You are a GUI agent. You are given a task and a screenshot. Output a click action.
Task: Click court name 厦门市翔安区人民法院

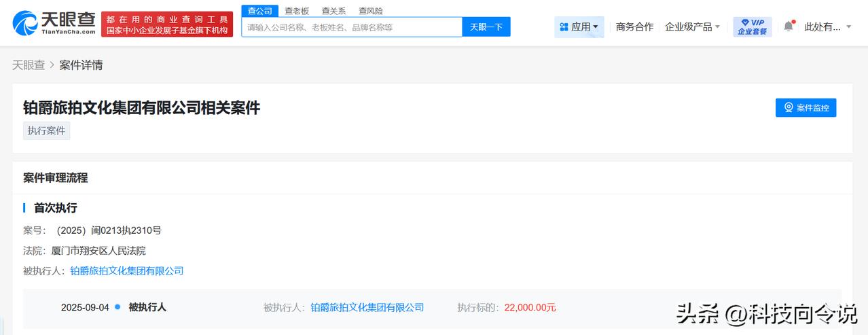(x=98, y=251)
